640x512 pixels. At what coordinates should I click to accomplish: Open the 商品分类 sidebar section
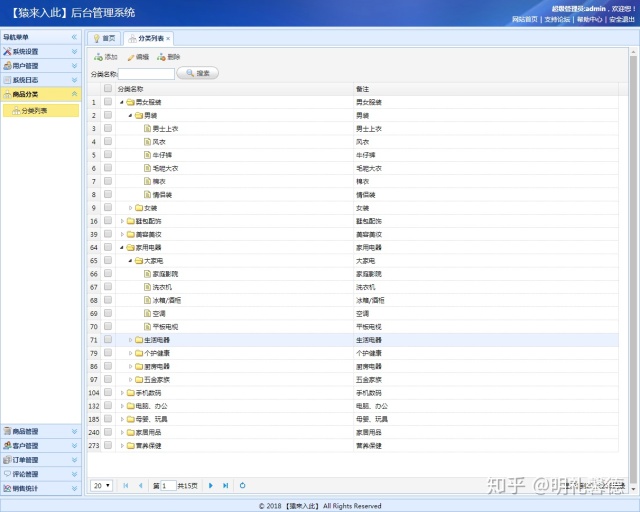(41, 94)
